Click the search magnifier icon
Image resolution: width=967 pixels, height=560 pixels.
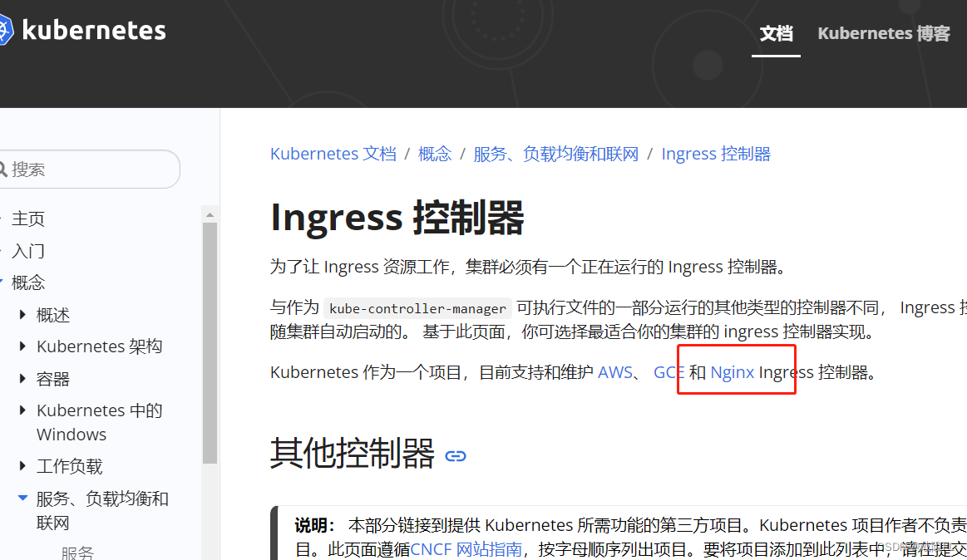(x=3, y=169)
